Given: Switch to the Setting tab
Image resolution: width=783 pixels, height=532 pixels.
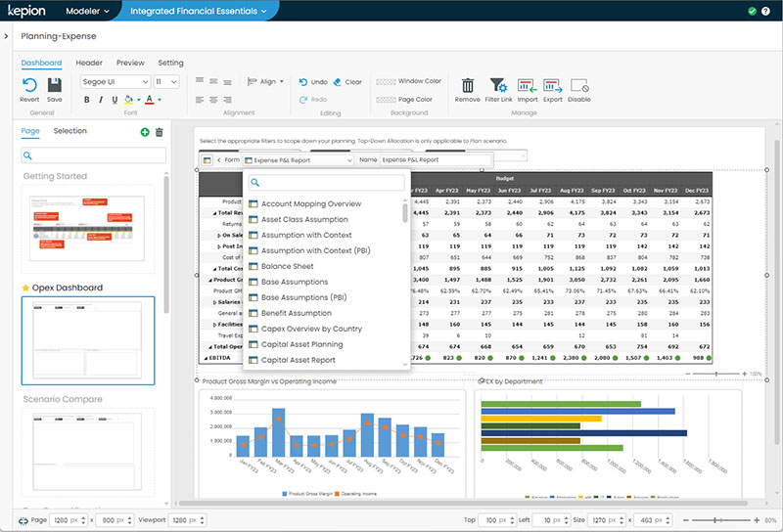Looking at the screenshot, I should tap(170, 63).
